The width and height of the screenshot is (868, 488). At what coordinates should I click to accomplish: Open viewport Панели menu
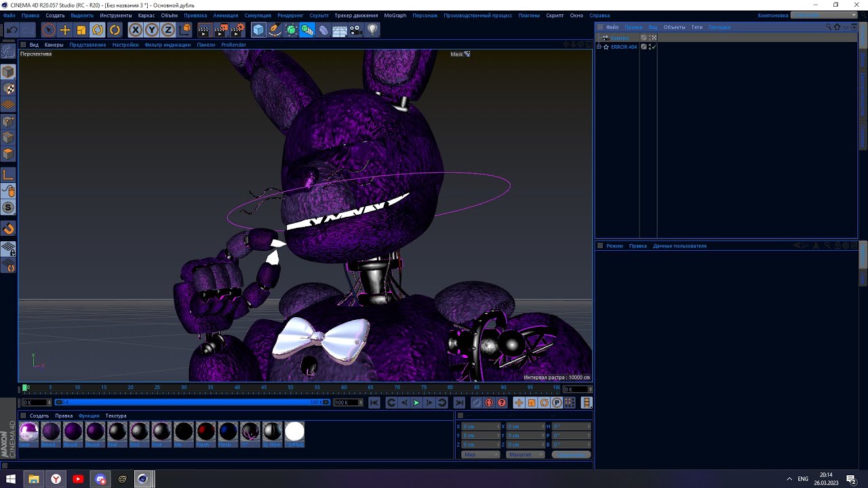point(205,45)
